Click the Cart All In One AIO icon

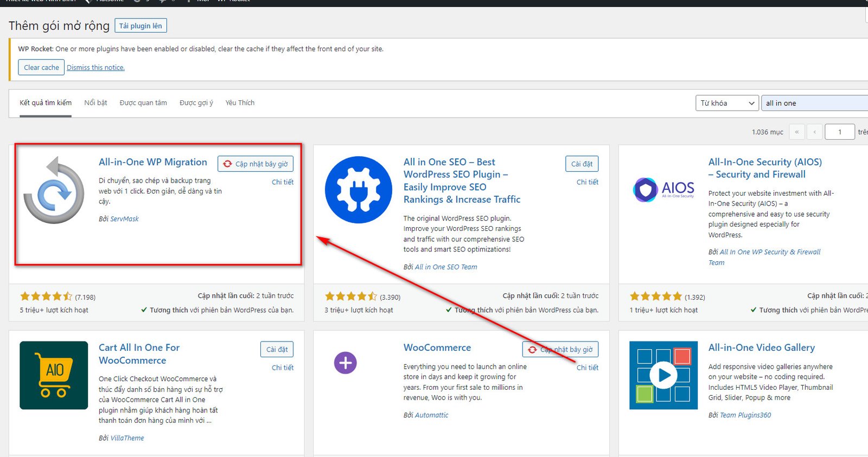[x=54, y=375]
